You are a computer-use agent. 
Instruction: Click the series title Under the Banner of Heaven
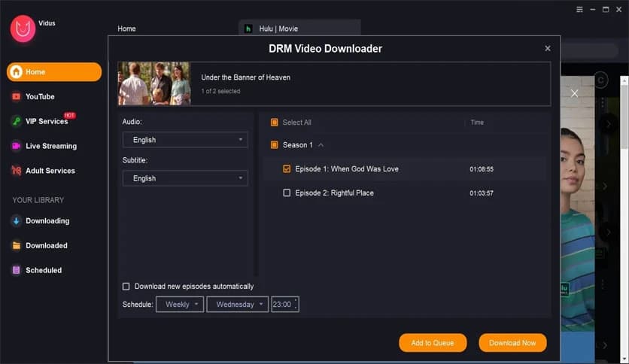245,77
